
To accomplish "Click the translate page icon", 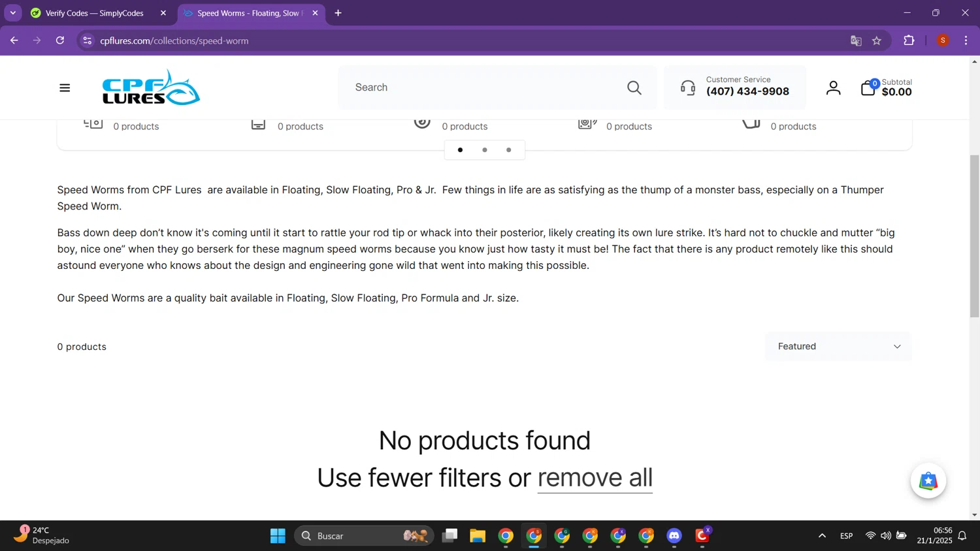I will 856,40.
